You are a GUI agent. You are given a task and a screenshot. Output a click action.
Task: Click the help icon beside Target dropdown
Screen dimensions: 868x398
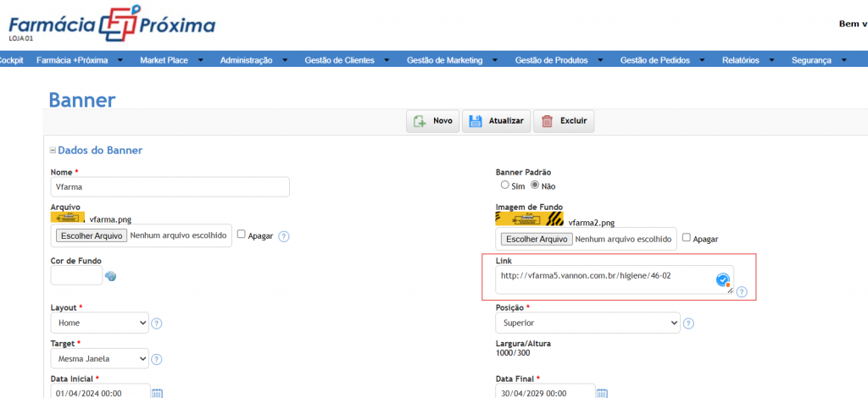point(157,359)
